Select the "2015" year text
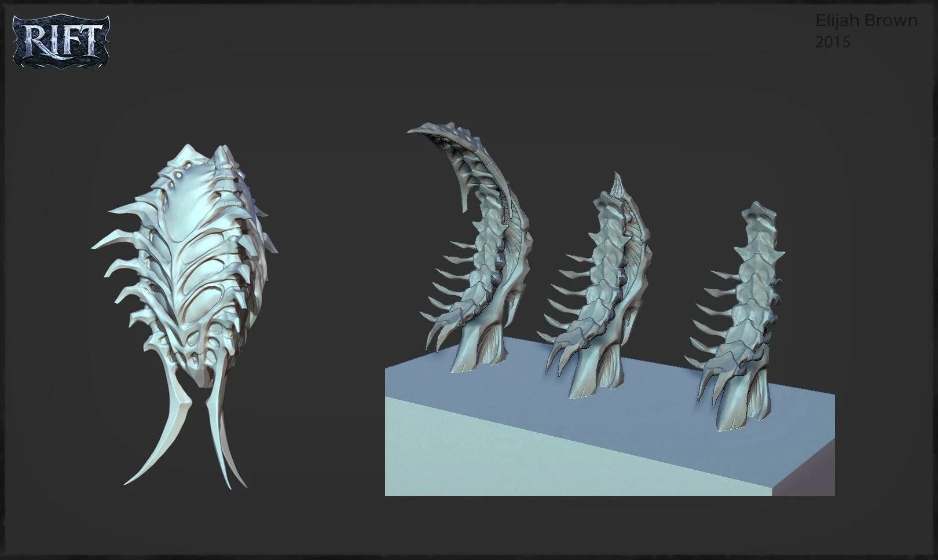 click(x=833, y=42)
